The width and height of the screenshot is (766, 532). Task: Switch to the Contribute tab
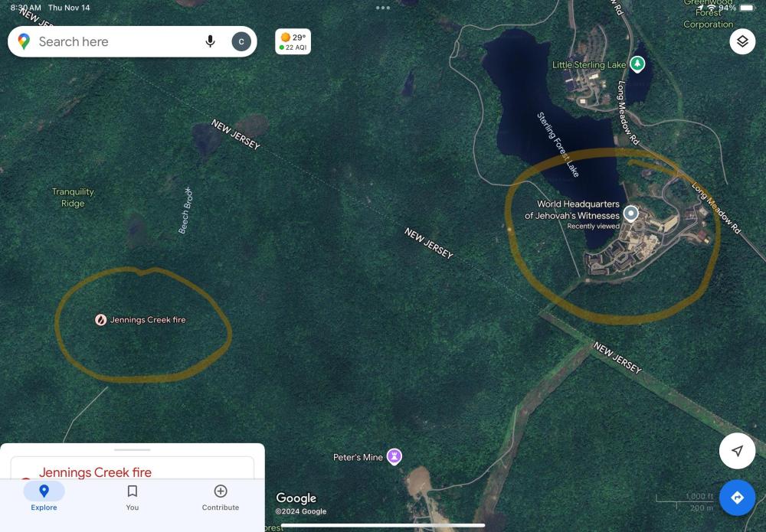coord(221,498)
